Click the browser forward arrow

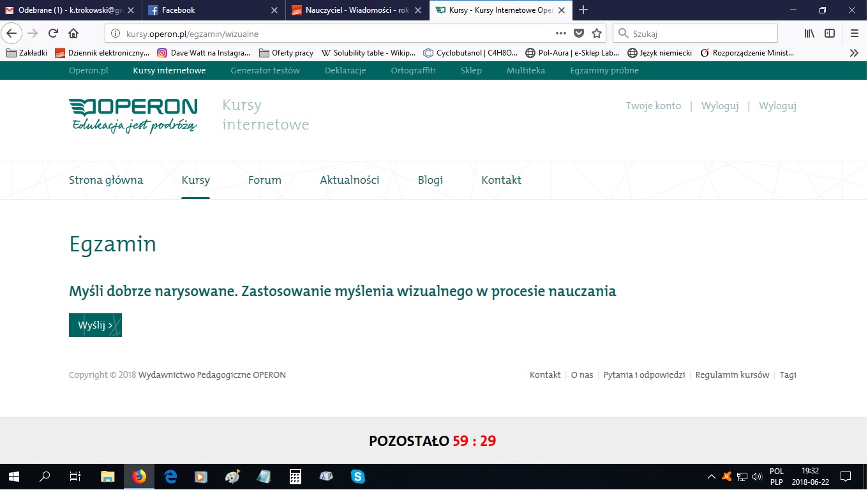(x=33, y=33)
